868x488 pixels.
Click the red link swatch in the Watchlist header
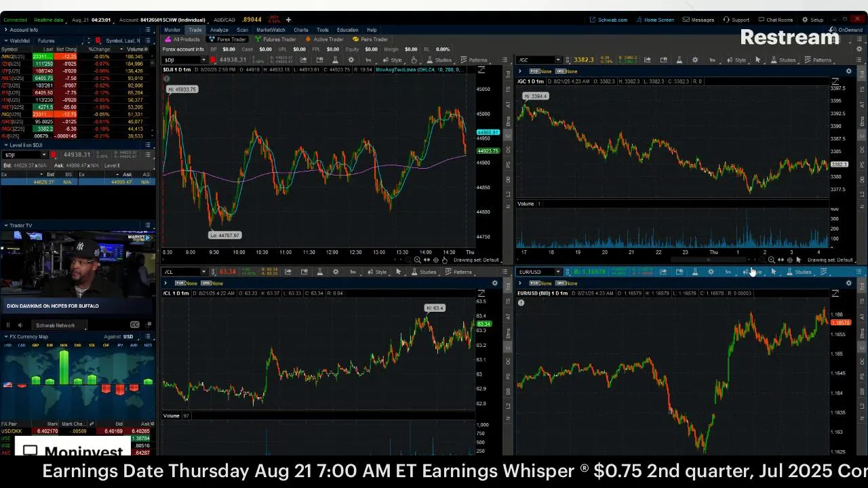click(98, 41)
